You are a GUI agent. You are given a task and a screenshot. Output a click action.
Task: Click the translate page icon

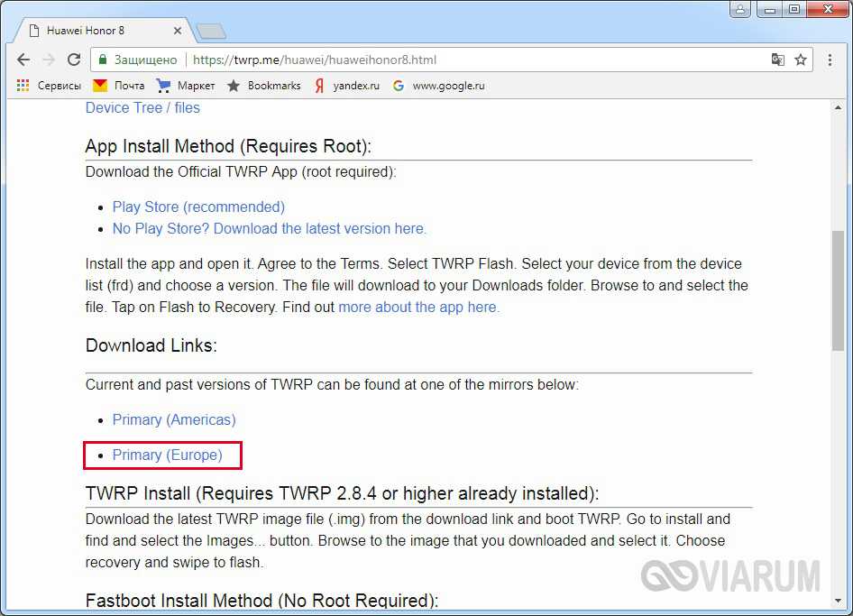pyautogui.click(x=777, y=60)
